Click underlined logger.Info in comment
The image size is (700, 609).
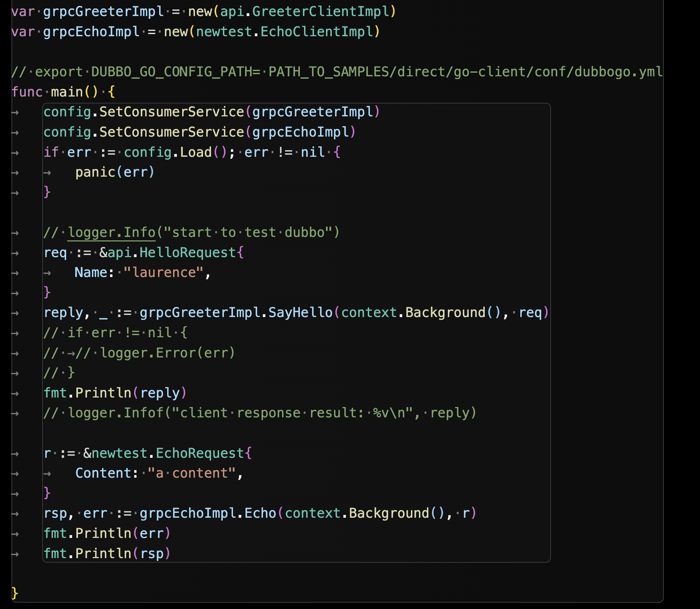point(111,232)
